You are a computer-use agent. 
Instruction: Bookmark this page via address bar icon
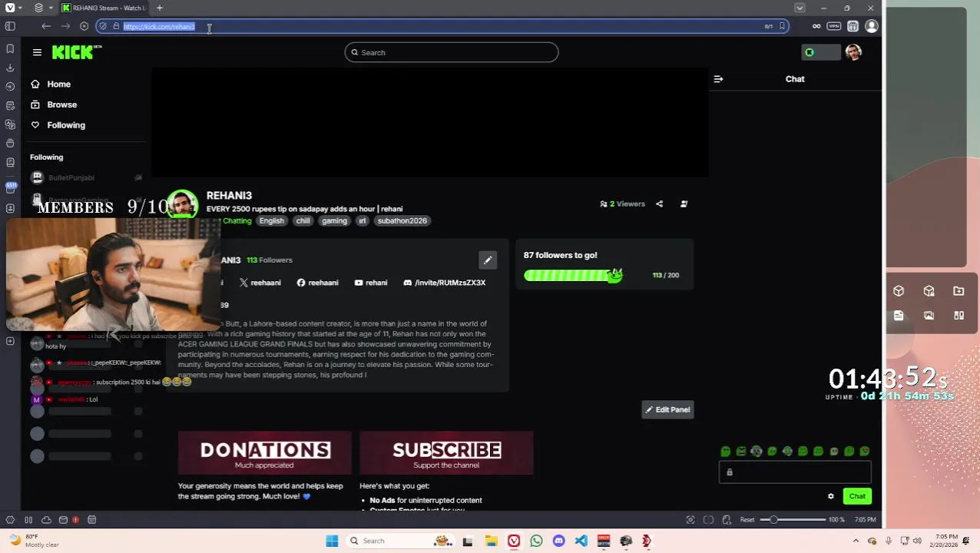coord(782,26)
